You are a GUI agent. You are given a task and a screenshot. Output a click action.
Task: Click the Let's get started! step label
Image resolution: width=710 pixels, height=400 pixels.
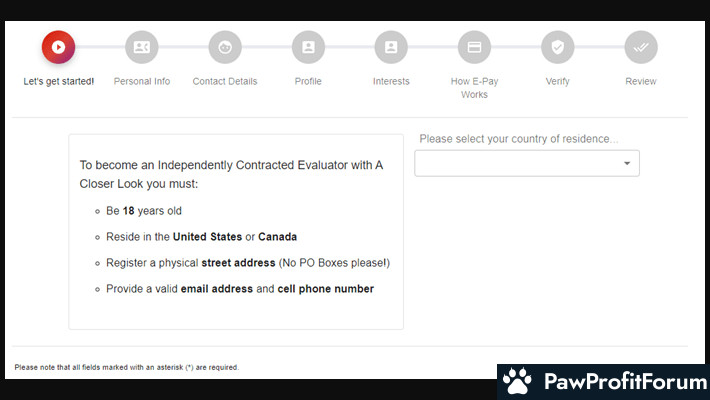[59, 82]
